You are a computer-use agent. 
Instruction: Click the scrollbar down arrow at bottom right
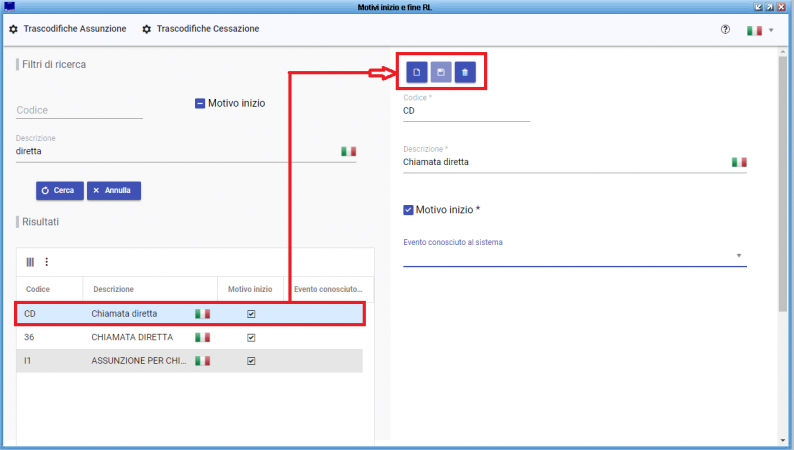[783, 440]
